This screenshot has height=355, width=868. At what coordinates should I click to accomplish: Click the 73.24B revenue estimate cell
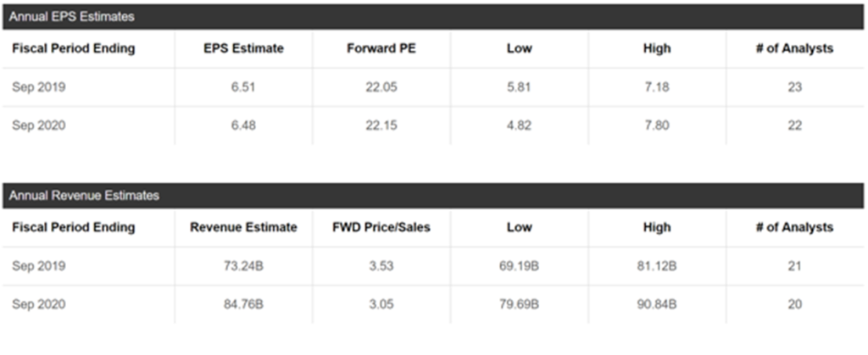click(x=243, y=266)
